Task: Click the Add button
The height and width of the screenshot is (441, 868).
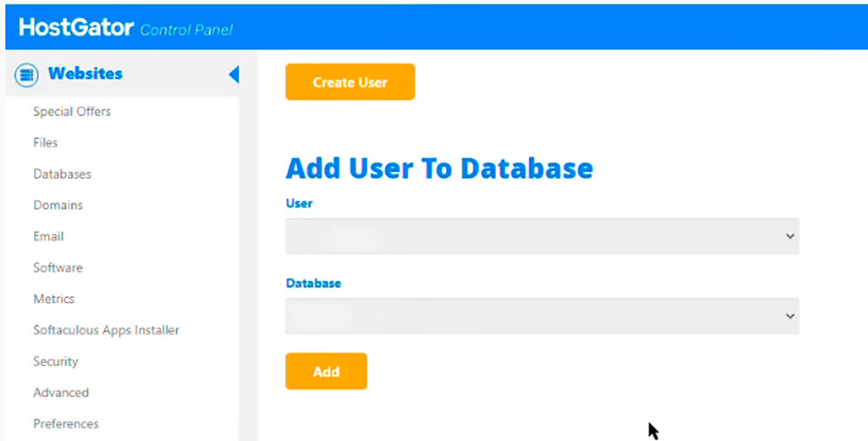Action: point(326,372)
